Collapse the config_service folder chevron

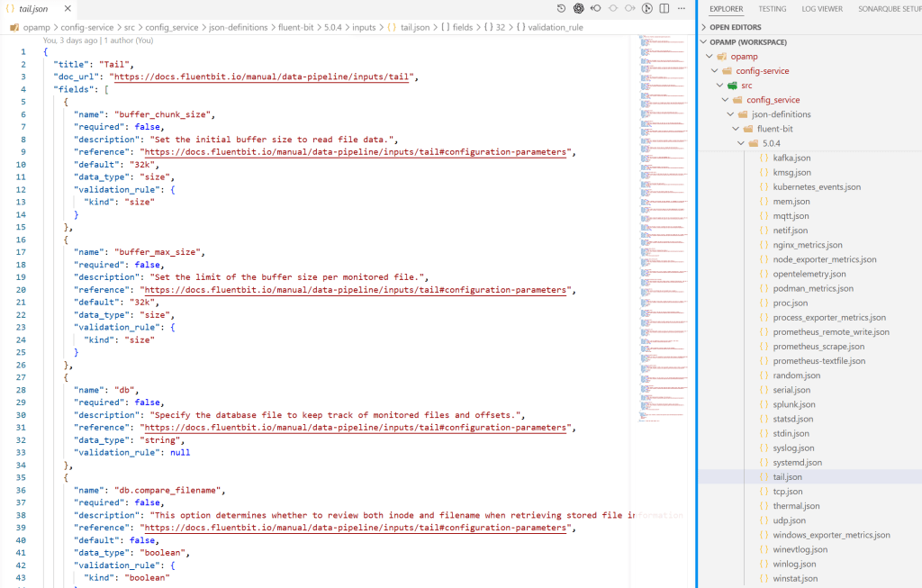(x=725, y=100)
